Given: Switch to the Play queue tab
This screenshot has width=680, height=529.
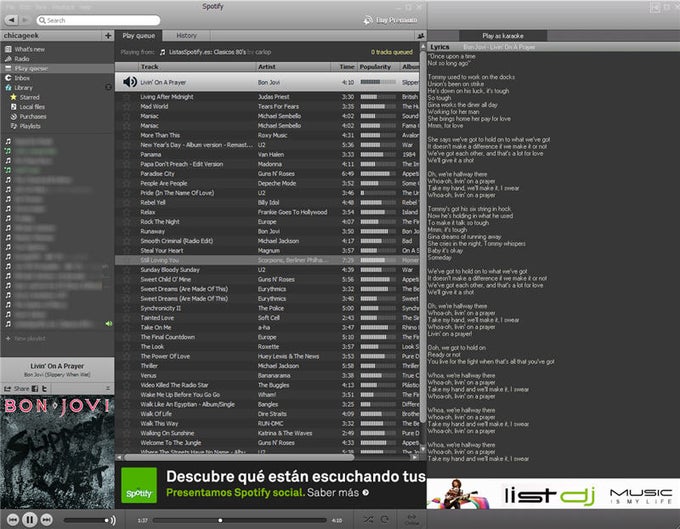Looking at the screenshot, I should coord(138,36).
